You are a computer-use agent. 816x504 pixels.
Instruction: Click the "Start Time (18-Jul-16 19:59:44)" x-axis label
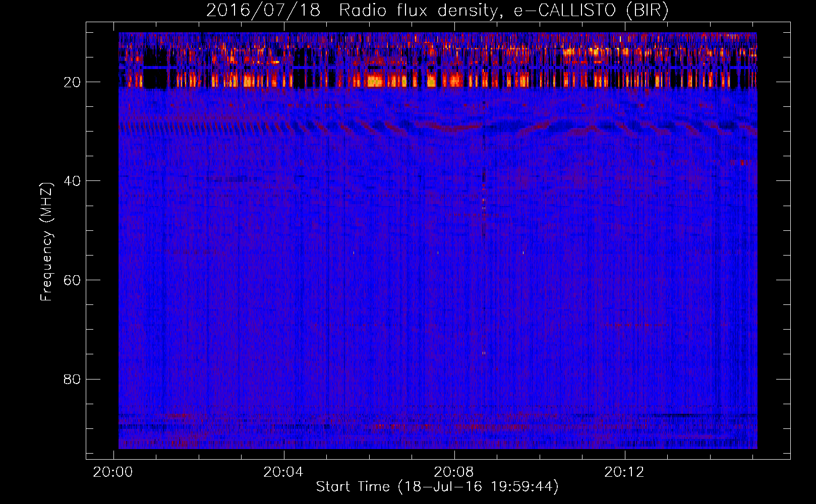(x=437, y=487)
